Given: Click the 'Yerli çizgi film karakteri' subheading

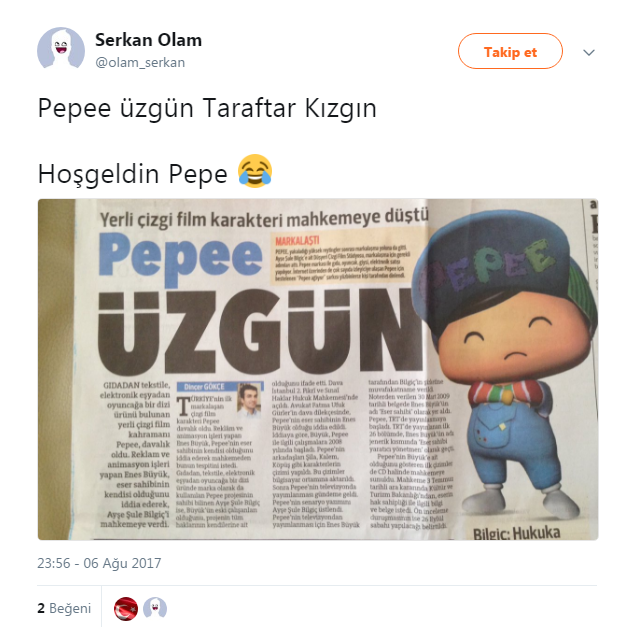Looking at the screenshot, I should coord(264,218).
